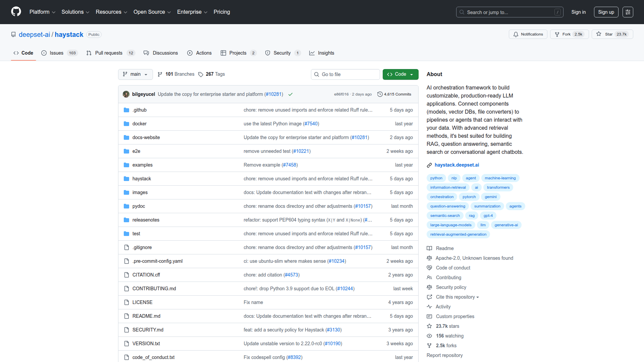The height and width of the screenshot is (362, 644).
Task: Expand the main branch selector
Action: 135,74
